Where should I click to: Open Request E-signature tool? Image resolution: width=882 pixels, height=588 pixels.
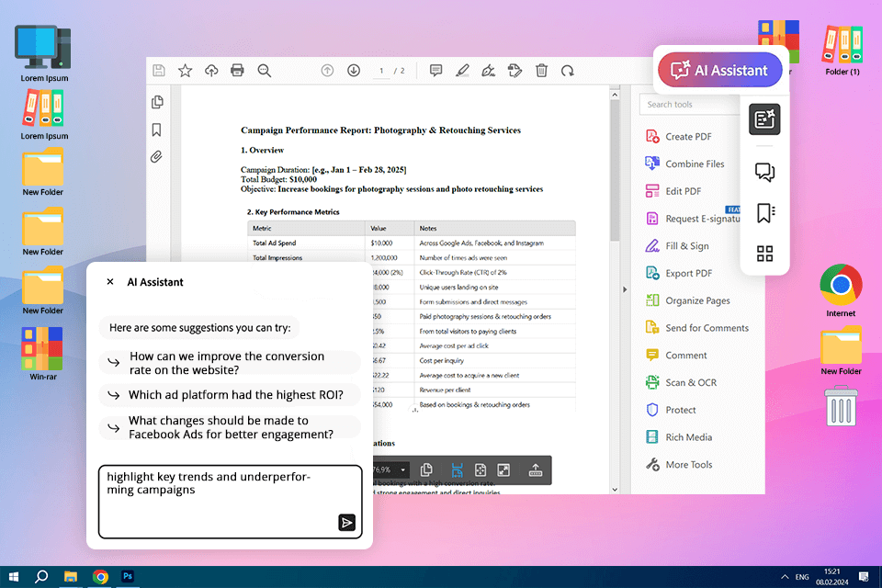[x=693, y=219]
